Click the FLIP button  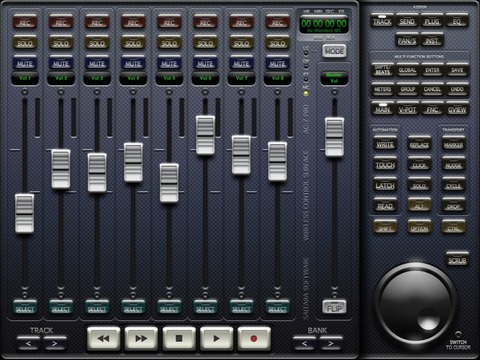(x=334, y=308)
